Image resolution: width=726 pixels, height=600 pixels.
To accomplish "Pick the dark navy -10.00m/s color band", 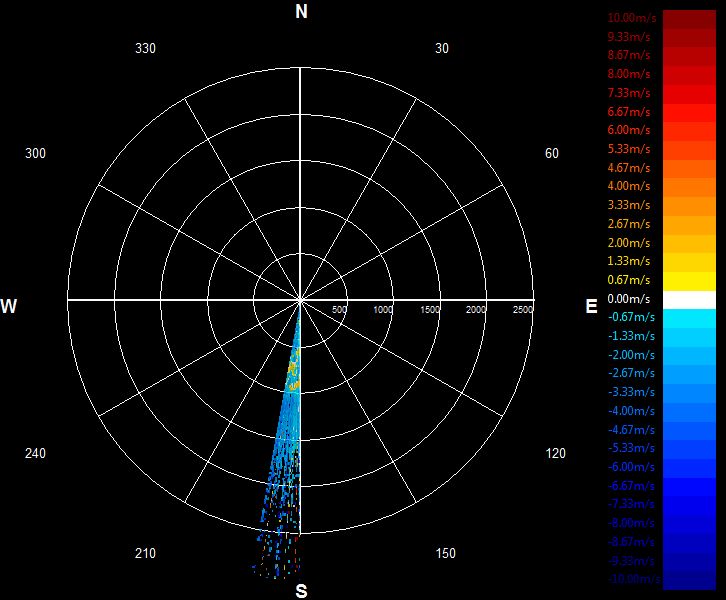I will [x=689, y=581].
